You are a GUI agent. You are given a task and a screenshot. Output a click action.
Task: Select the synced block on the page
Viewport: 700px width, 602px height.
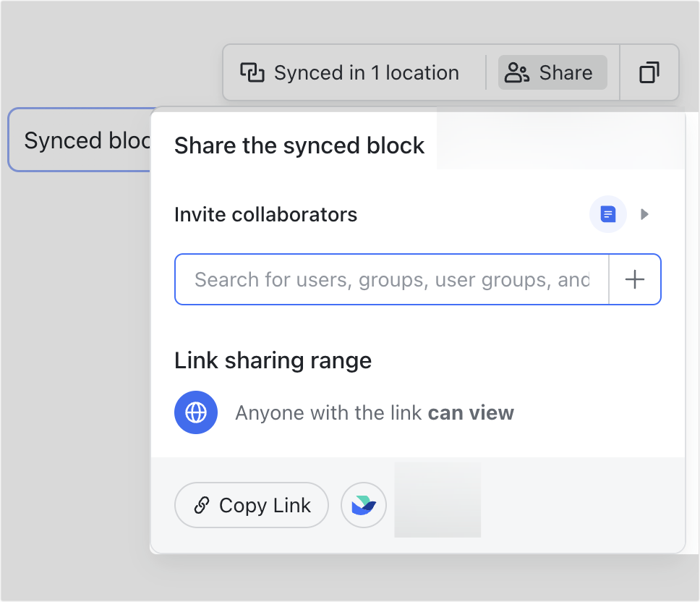pos(80,139)
